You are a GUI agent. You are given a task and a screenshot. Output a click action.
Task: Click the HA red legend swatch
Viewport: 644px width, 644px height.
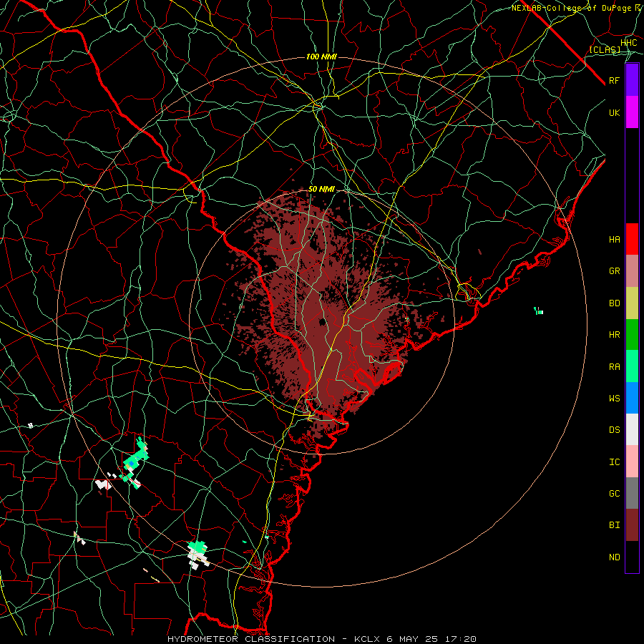click(x=632, y=239)
